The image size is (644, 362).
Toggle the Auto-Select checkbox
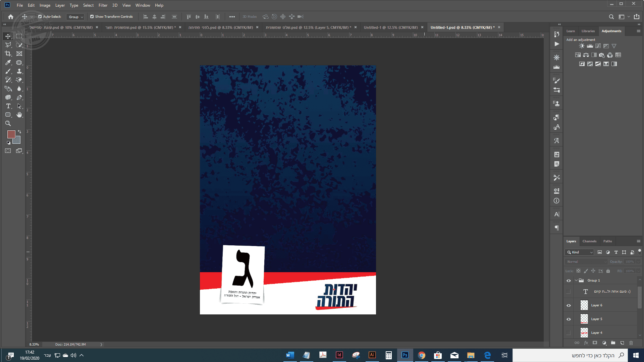40,16
